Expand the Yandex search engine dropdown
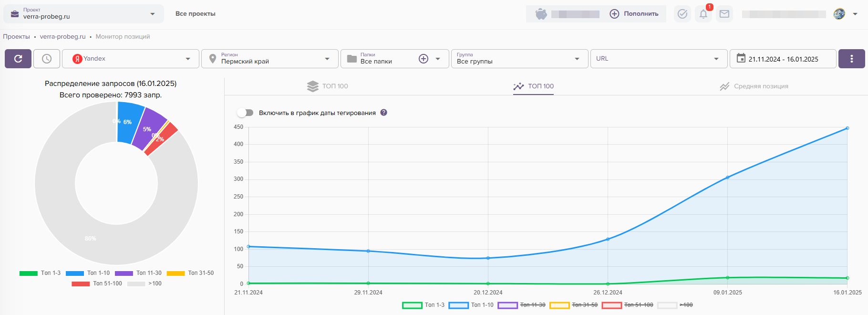Screen dimensions: 868x315 (131, 59)
